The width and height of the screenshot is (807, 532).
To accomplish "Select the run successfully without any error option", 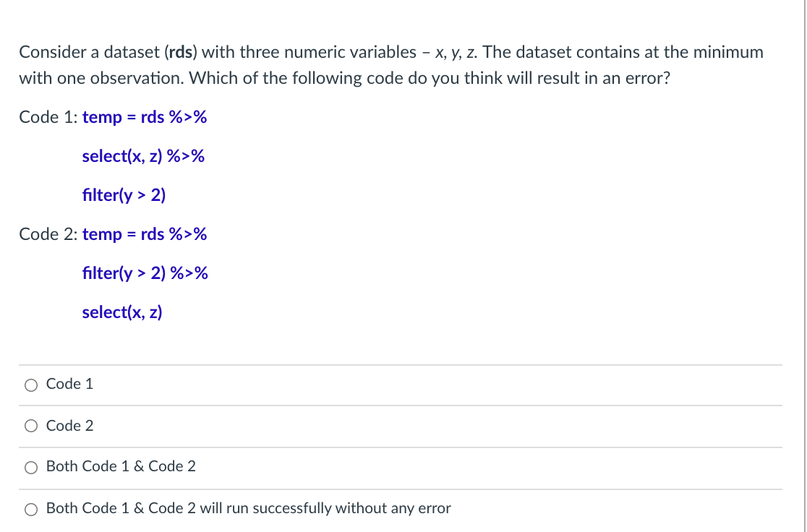I will point(30,509).
